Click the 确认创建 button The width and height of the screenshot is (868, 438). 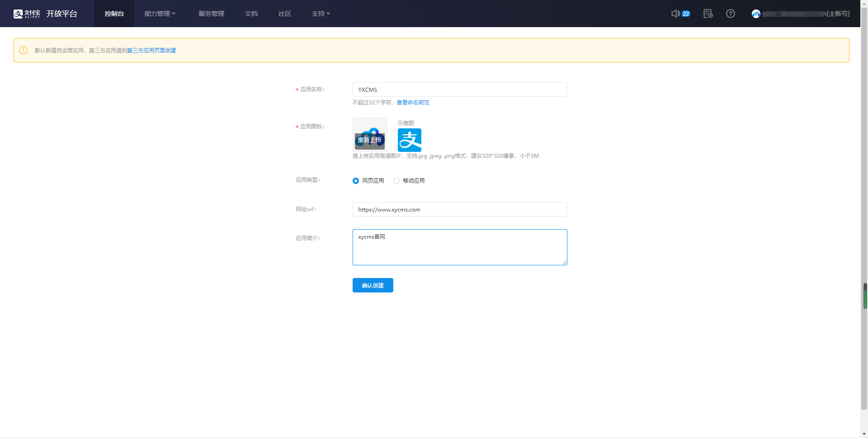(x=373, y=285)
